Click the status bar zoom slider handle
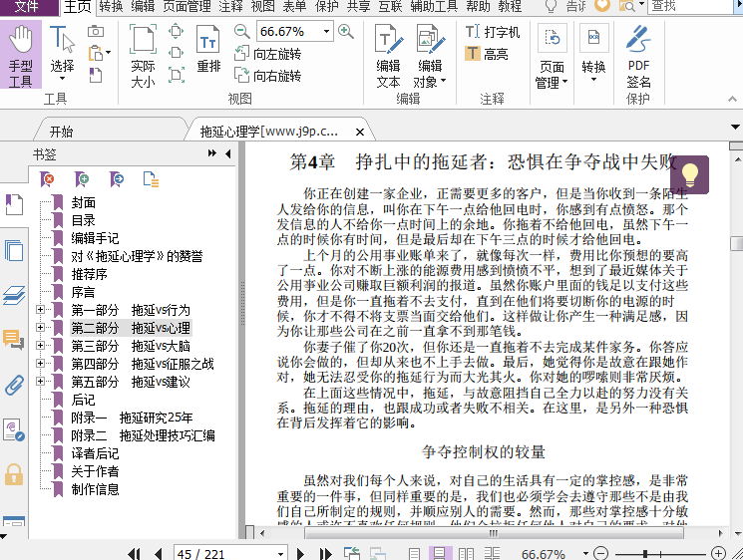The height and width of the screenshot is (560, 743). click(645, 553)
